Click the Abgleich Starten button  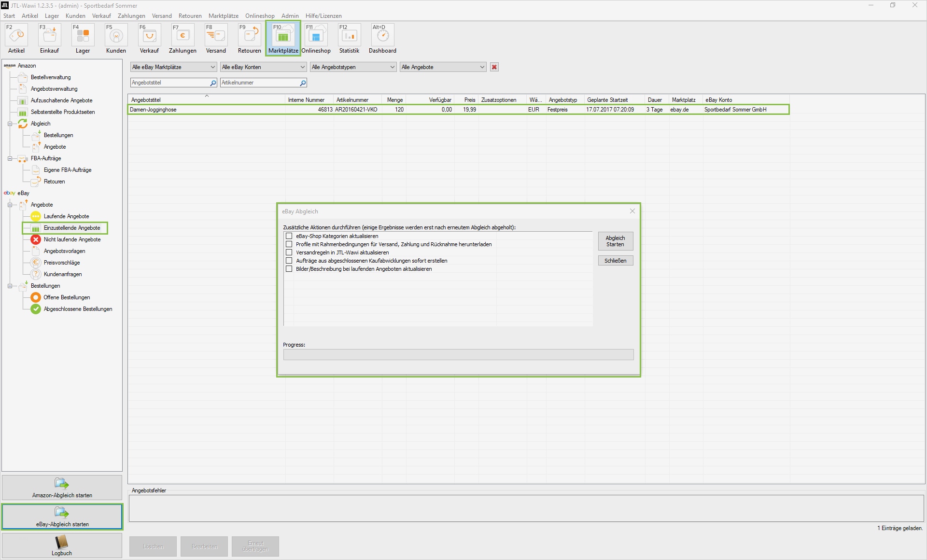(x=615, y=241)
